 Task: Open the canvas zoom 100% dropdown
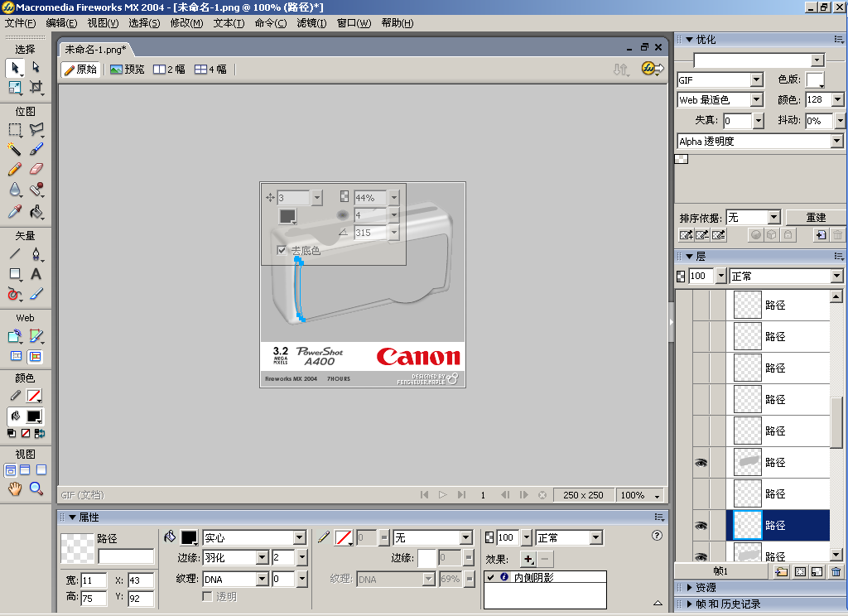pos(657,495)
